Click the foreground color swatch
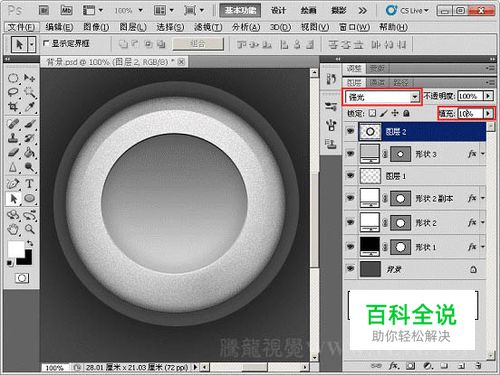Image resolution: width=500 pixels, height=375 pixels. [x=16, y=249]
